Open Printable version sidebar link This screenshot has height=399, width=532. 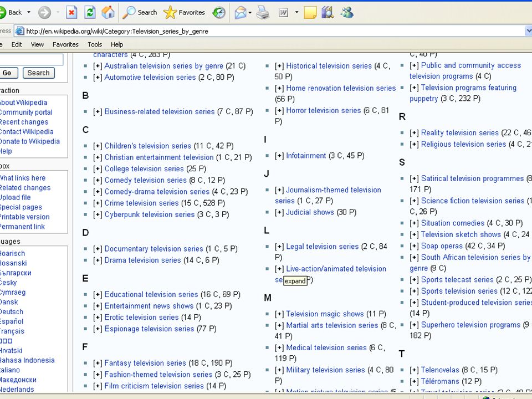pos(24,217)
